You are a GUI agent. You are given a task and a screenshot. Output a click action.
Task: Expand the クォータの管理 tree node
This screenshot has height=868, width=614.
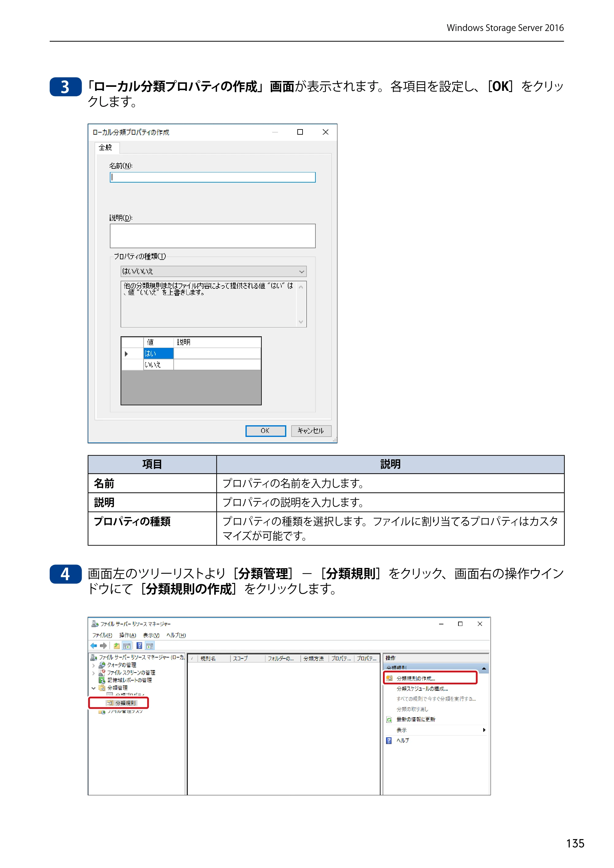coord(93,665)
